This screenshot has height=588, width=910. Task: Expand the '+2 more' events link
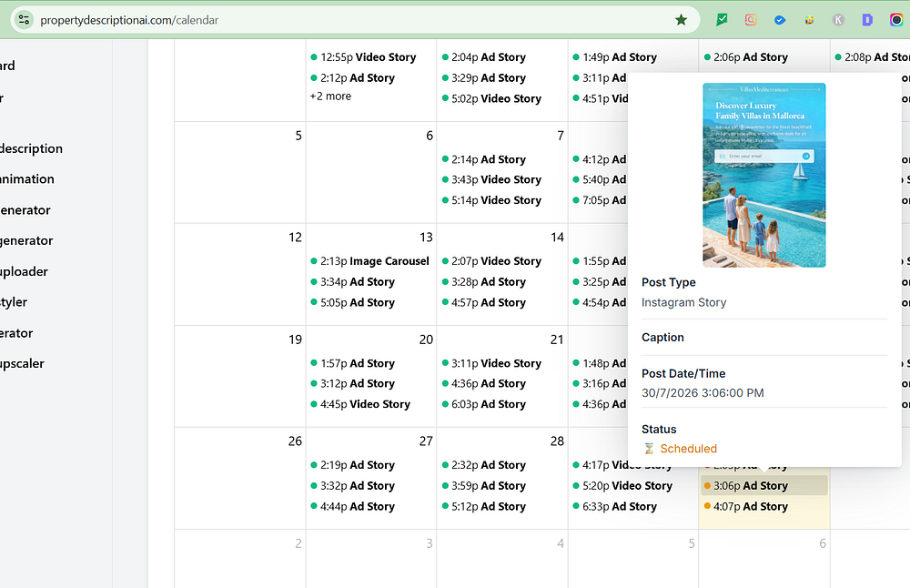[x=330, y=96]
